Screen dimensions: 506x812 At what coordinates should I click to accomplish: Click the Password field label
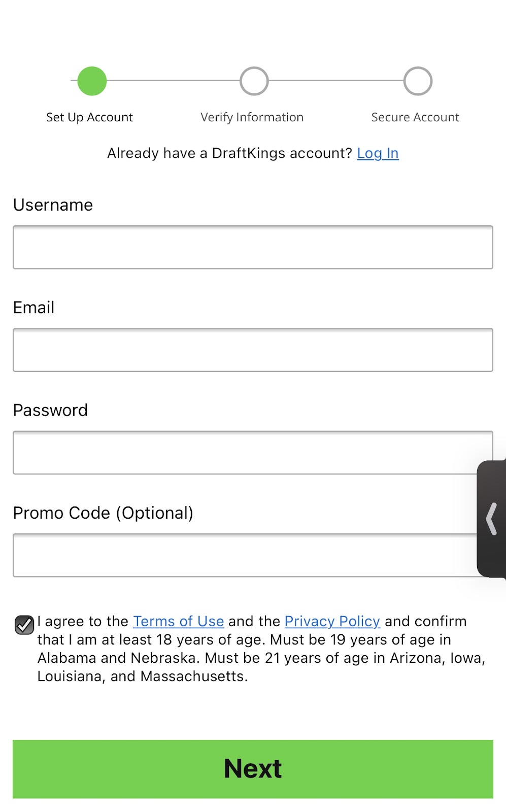pos(50,410)
